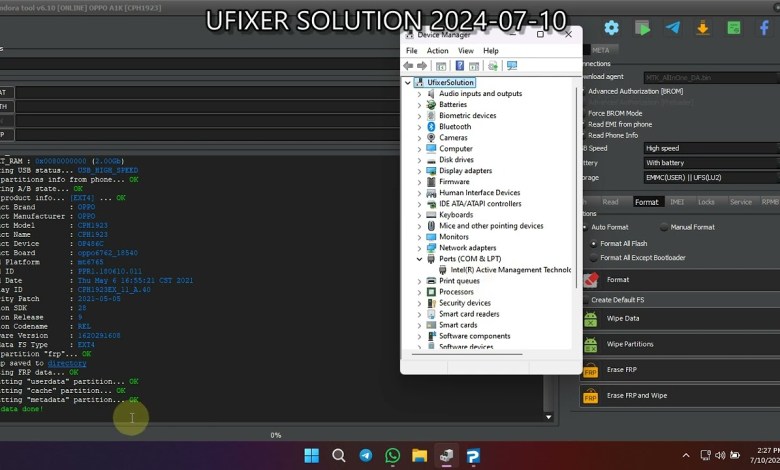Click the green play media icon
780x470 pixels.
(x=642, y=28)
